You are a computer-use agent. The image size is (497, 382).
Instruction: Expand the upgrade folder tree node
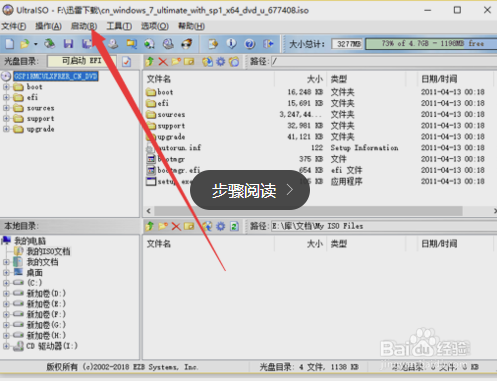click(x=6, y=129)
